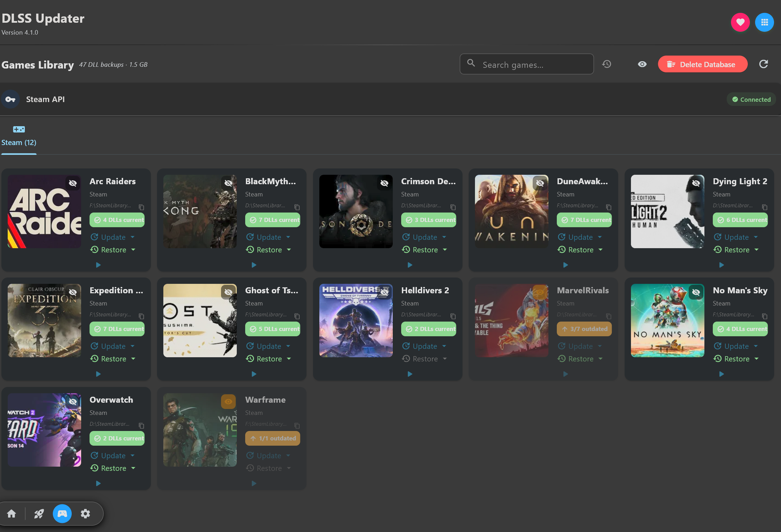Screen dimensions: 781x532
Task: Open Settings gear in bottom navigation
Action: pyautogui.click(x=85, y=513)
